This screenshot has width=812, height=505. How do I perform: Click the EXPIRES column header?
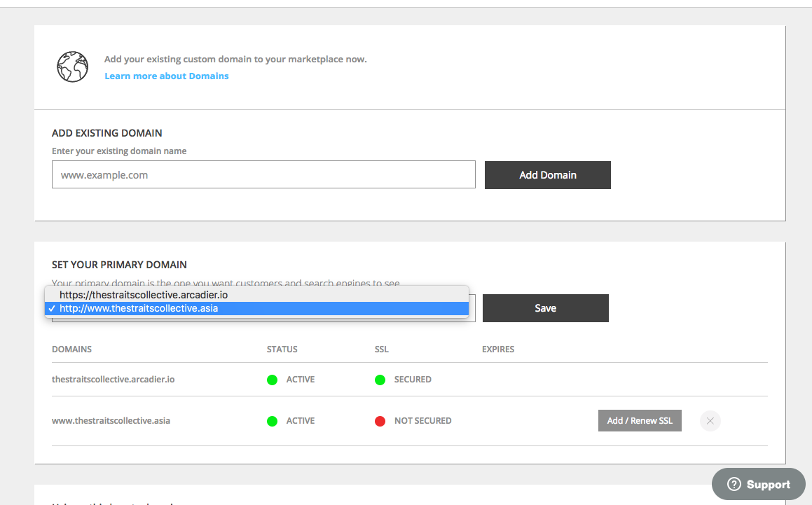[497, 350]
